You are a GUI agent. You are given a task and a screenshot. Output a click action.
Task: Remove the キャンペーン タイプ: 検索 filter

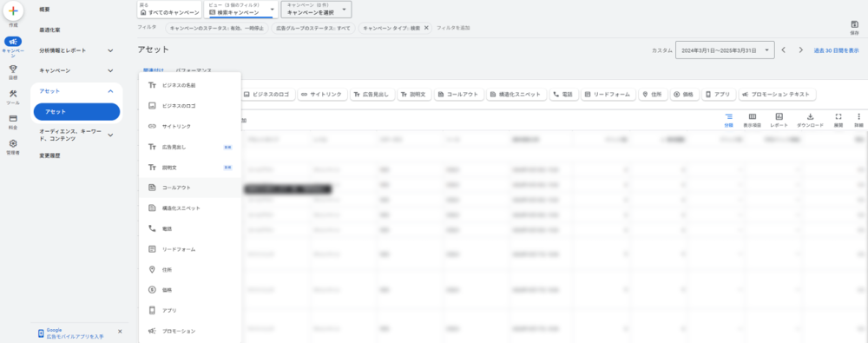[426, 28]
